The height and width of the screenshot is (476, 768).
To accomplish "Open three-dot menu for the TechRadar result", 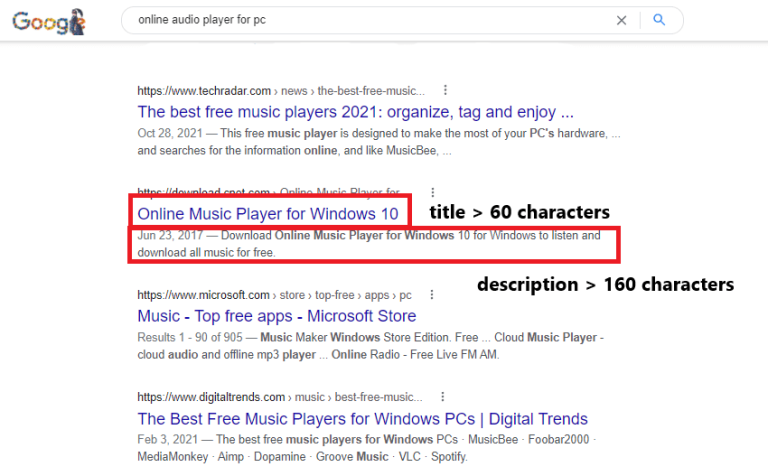I will click(445, 90).
